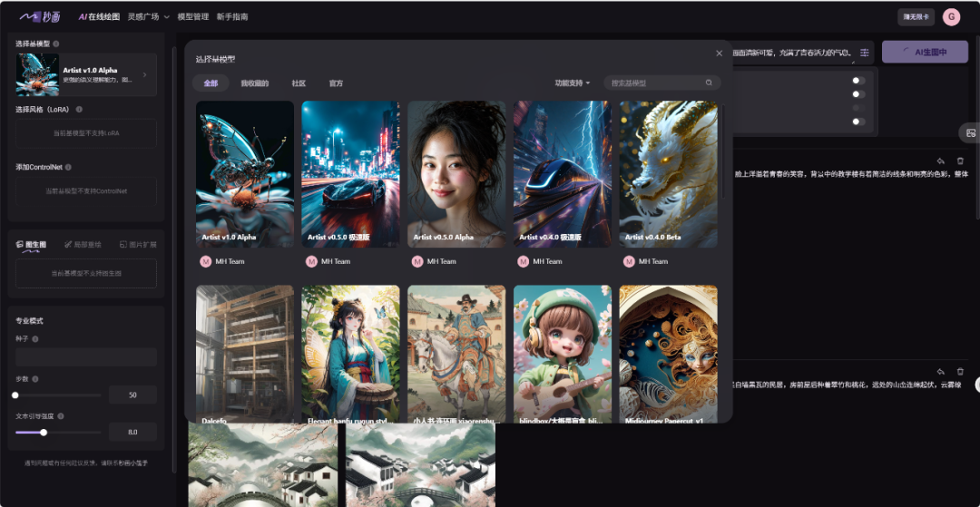Click MH Team avatar under Artist v0.4.0 Beta
Viewport: 980px width, 507px height.
[629, 261]
